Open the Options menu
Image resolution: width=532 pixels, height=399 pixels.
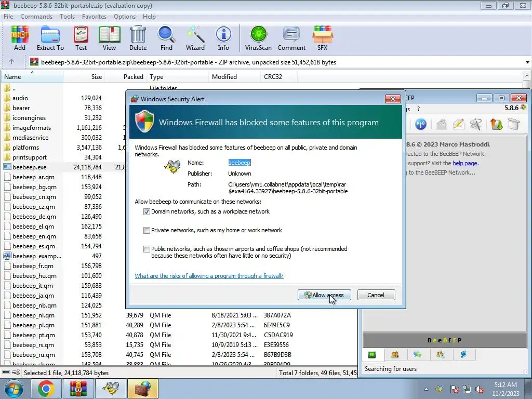click(x=125, y=16)
